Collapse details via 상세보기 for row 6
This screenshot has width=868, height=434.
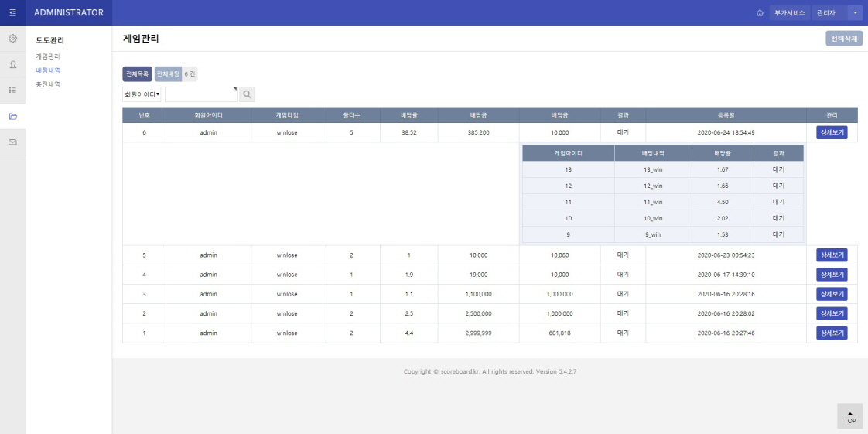pos(832,132)
